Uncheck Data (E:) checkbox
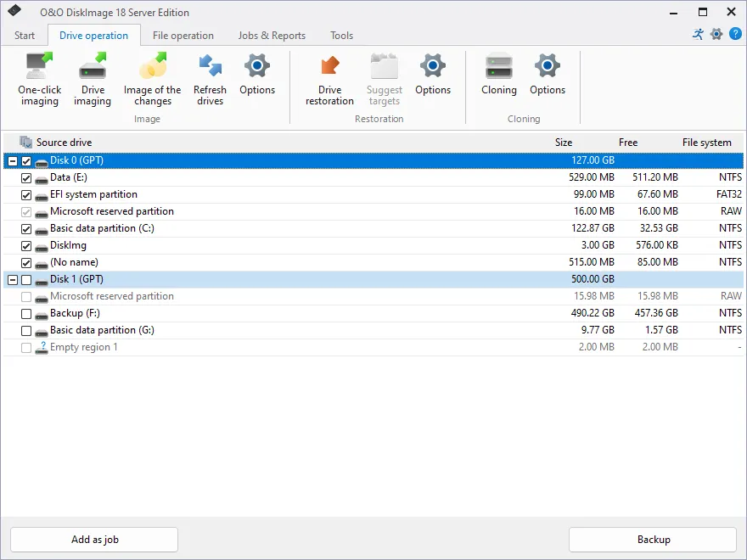747x560 pixels. click(26, 178)
